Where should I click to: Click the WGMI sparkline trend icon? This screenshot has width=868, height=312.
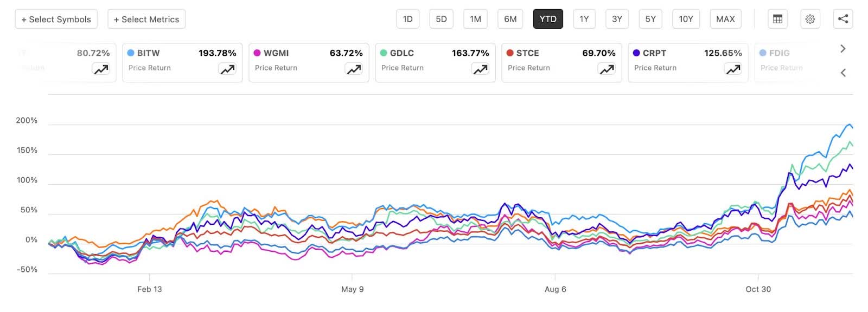(354, 69)
